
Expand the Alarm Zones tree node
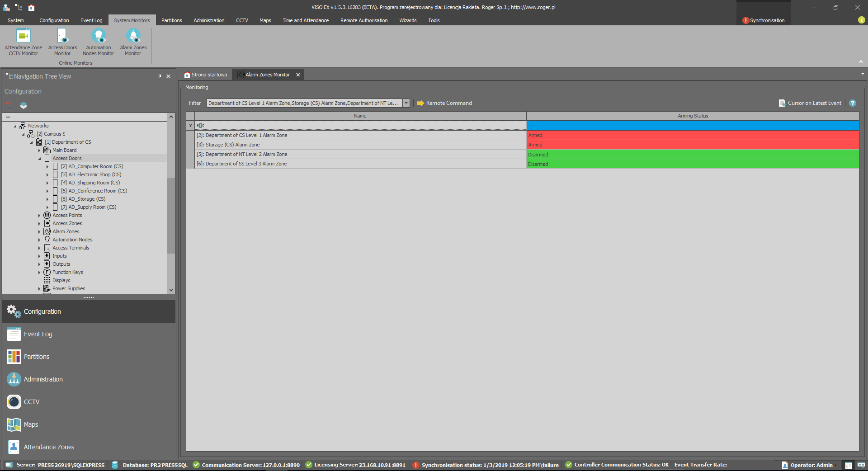39,232
